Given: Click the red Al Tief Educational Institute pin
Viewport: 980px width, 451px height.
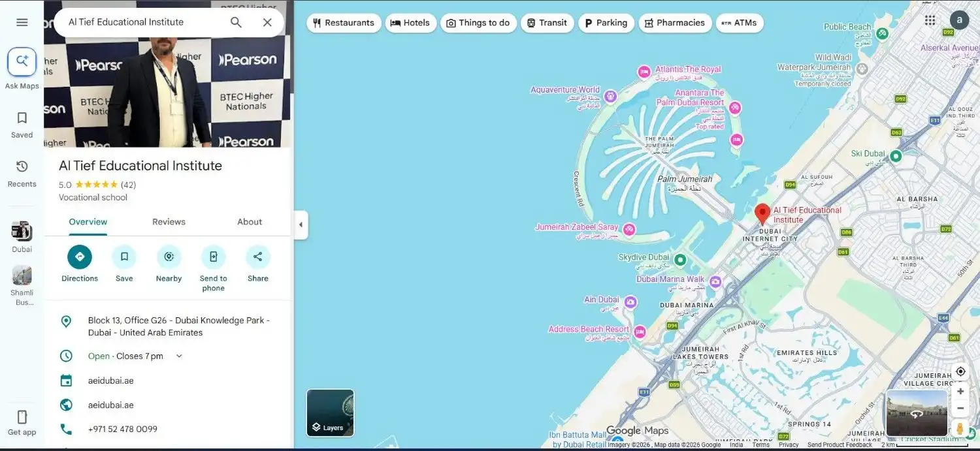Looking at the screenshot, I should 762,214.
